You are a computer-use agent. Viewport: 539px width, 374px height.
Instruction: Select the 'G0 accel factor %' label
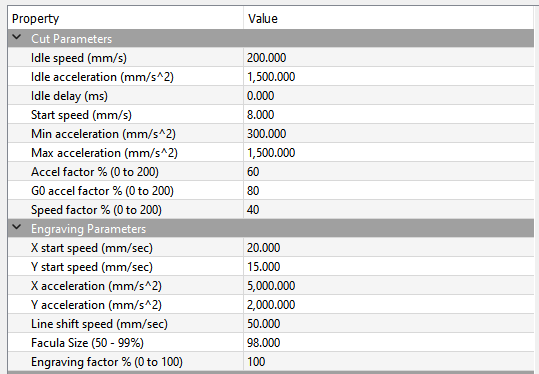point(76,191)
